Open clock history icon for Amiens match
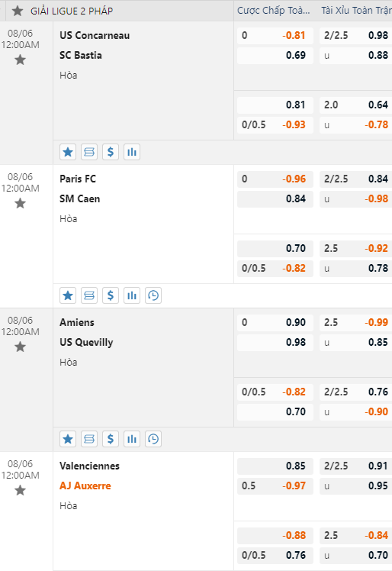This screenshot has width=392, height=571. click(153, 439)
